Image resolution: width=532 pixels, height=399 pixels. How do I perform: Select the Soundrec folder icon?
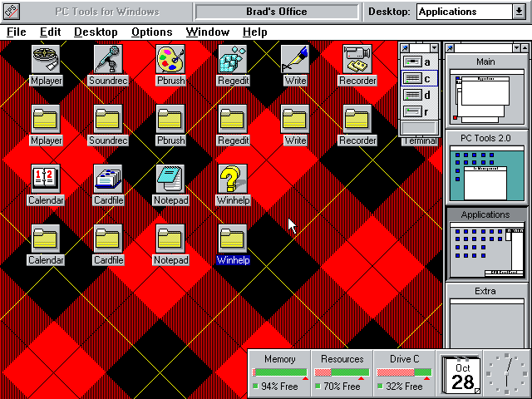pos(108,119)
